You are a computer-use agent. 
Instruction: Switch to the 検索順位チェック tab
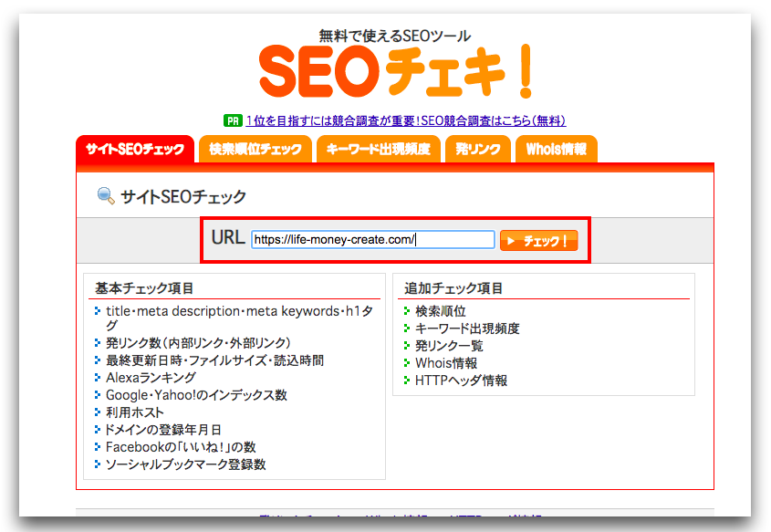[255, 149]
